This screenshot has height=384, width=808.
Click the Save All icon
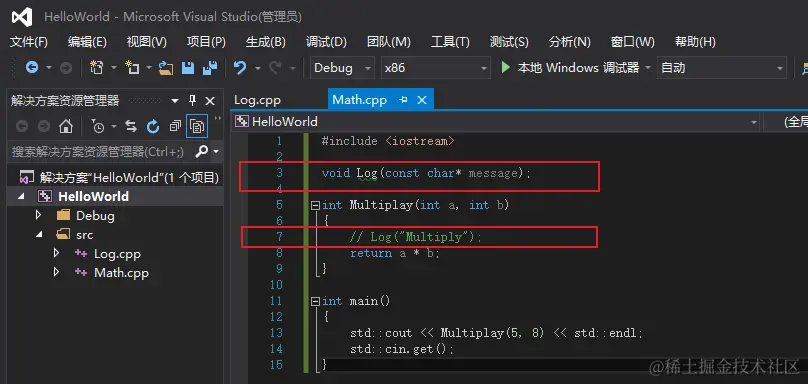209,68
